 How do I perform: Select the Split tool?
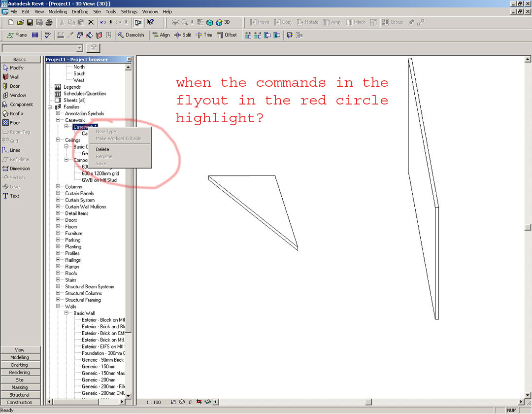(x=183, y=35)
